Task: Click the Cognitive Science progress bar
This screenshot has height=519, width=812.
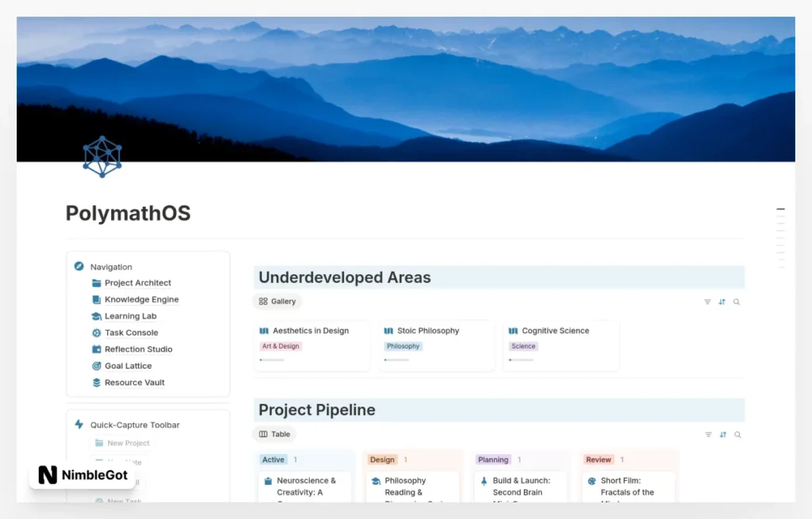Action: point(521,360)
